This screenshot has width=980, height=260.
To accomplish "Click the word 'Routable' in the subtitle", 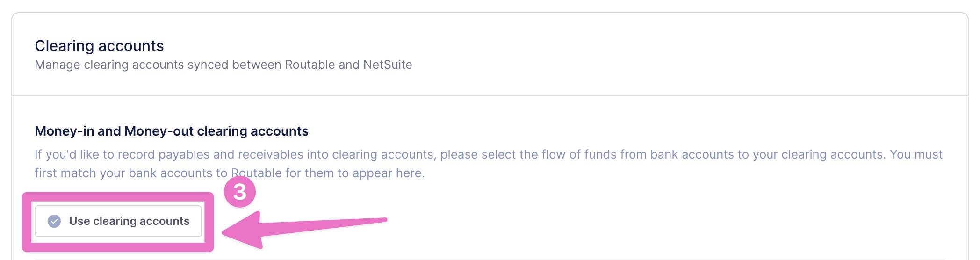I will pos(310,65).
